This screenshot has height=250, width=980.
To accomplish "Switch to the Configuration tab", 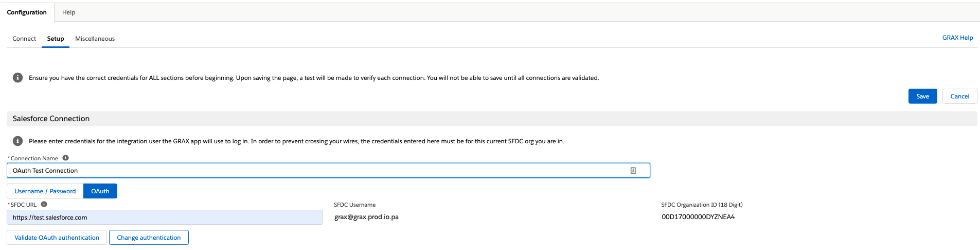I will coord(27,12).
